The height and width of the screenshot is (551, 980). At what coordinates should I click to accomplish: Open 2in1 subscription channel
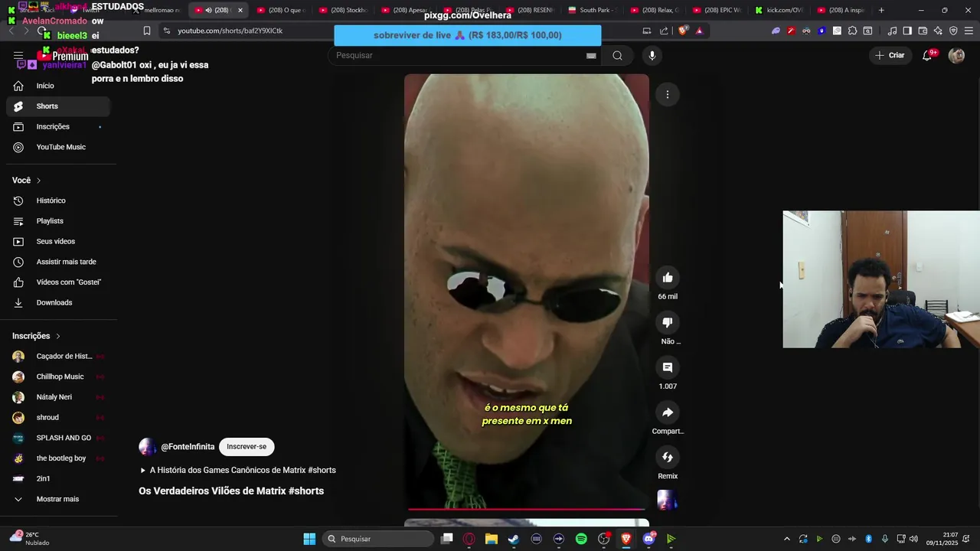point(58,478)
